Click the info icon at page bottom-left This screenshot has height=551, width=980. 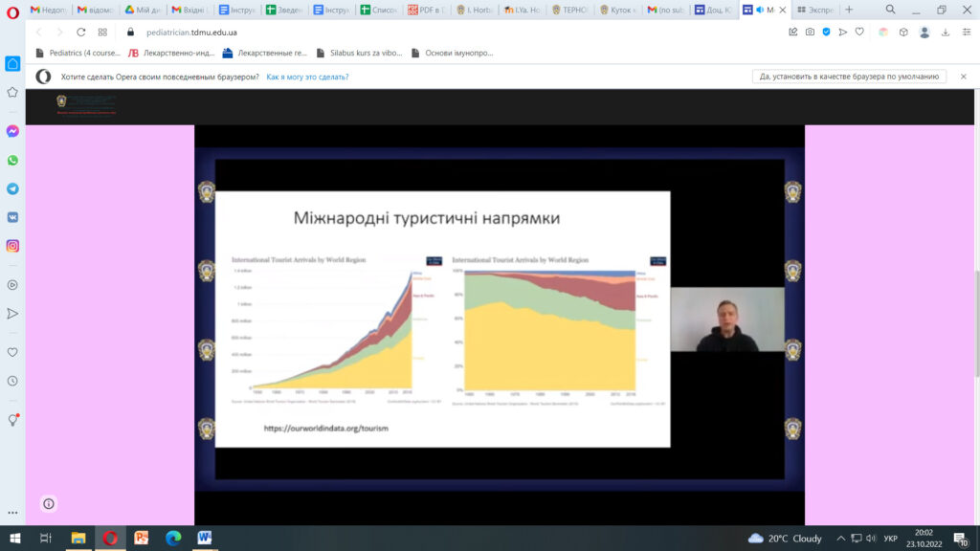point(49,503)
